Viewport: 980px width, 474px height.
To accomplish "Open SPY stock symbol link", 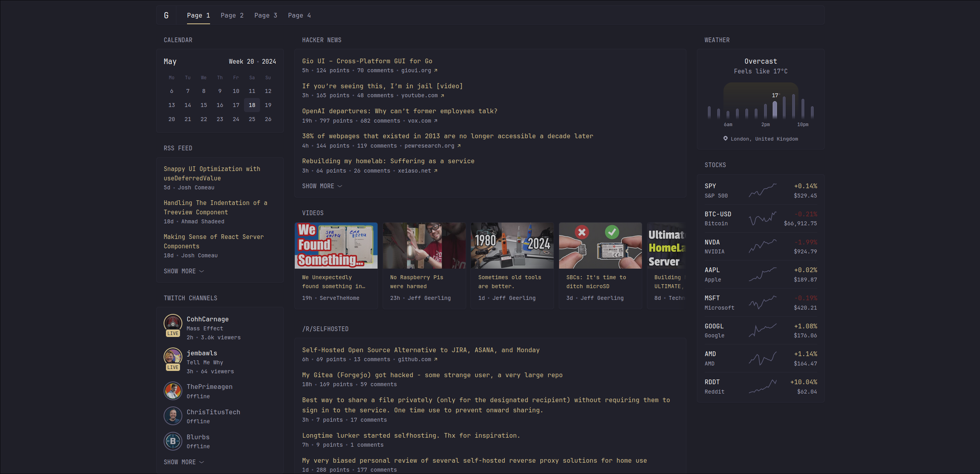I will (x=710, y=186).
